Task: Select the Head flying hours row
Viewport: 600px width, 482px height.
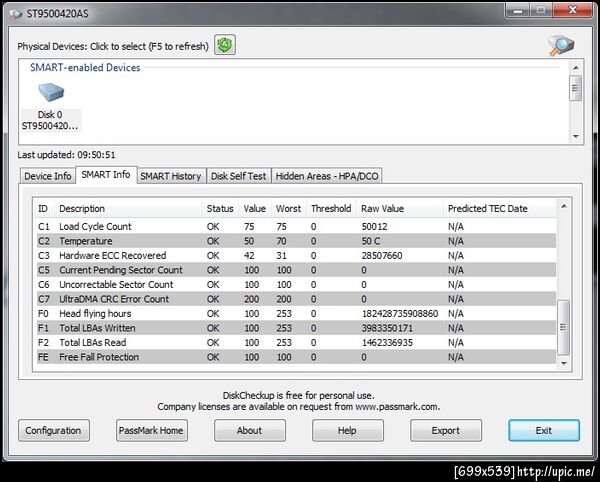Action: point(296,314)
